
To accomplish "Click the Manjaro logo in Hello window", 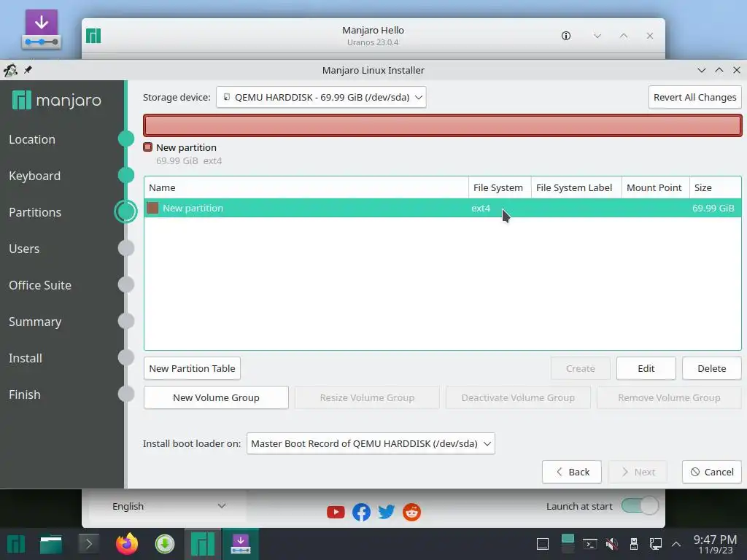I will pos(93,36).
